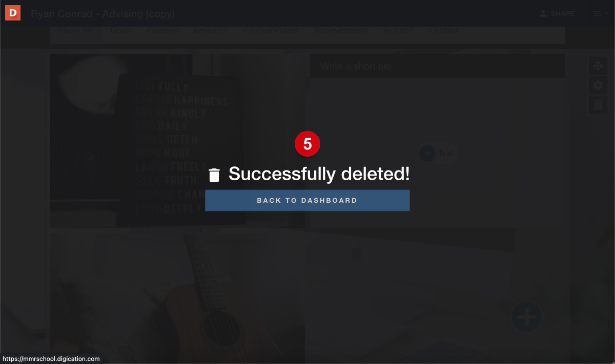Go to the Research tab
The image size is (615, 364).
pos(211,31)
